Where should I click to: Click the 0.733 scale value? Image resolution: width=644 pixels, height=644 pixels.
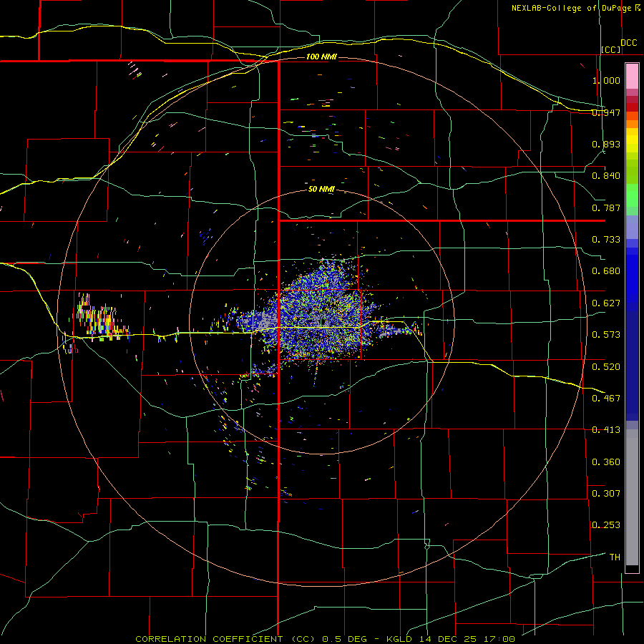tap(606, 240)
